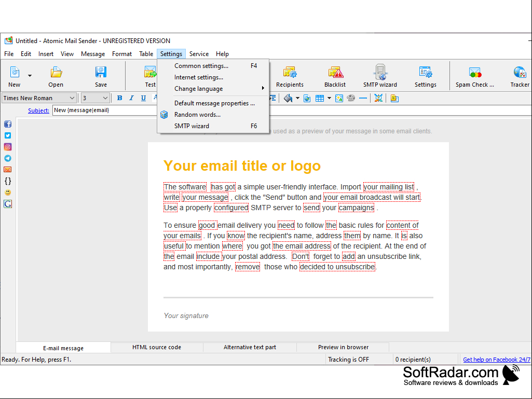The image size is (532, 399).
Task: Click the paint bucket background color icon
Action: click(288, 99)
